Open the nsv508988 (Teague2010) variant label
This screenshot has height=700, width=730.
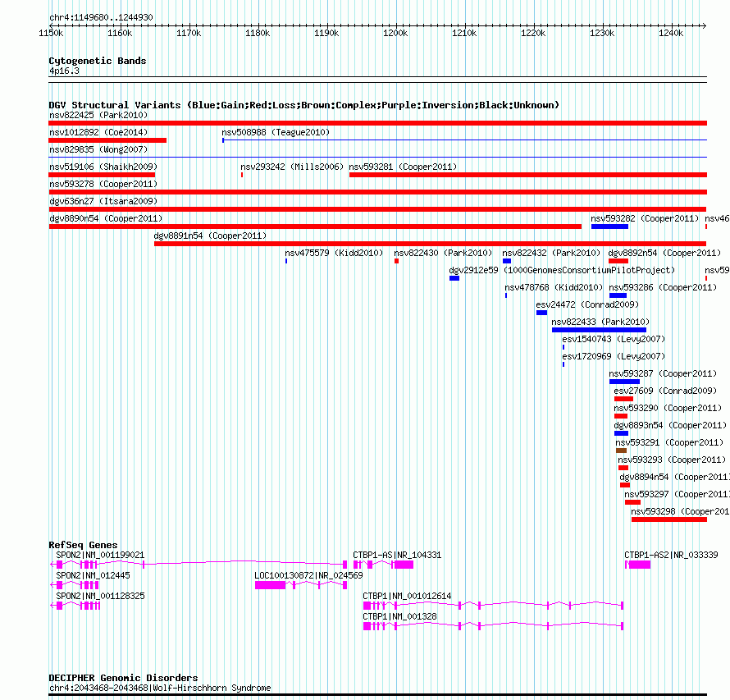276,132
